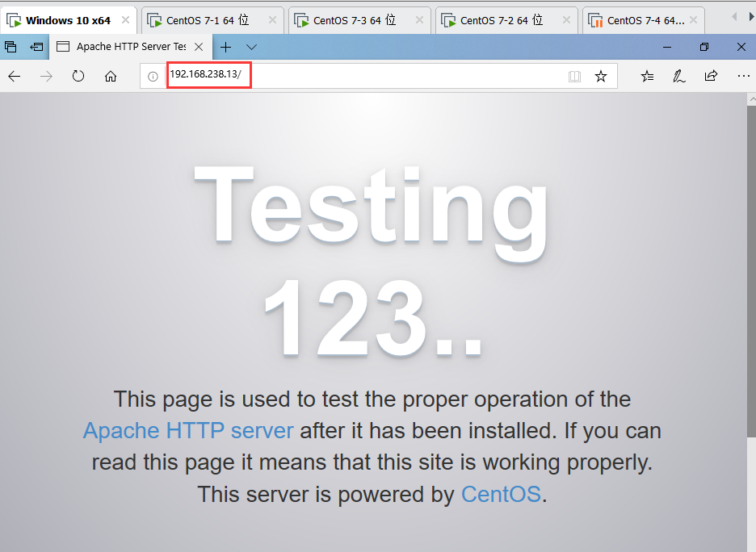Click the Set these tabs aside icon
The height and width of the screenshot is (552, 756).
(x=36, y=47)
